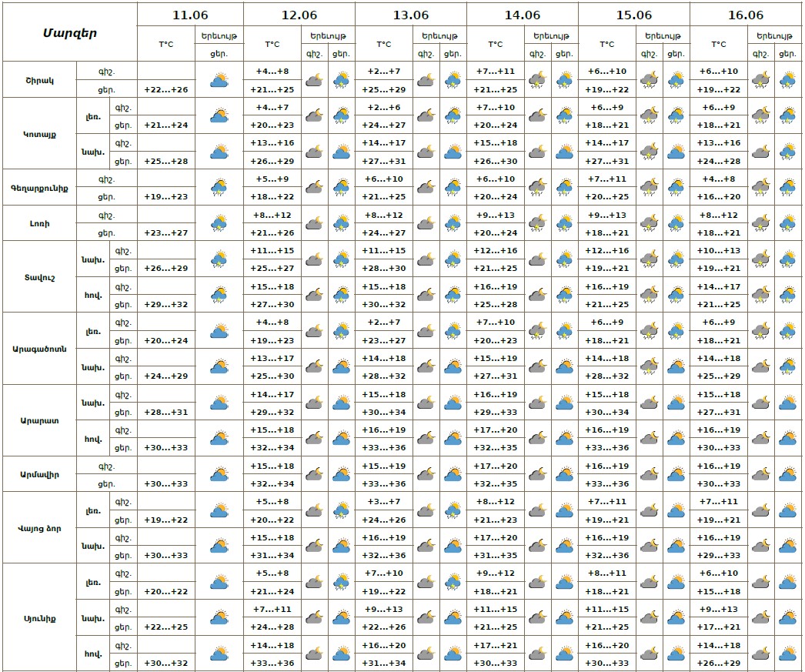Click Շիրակ daytime thunderstorm icon for 13.06

(453, 80)
